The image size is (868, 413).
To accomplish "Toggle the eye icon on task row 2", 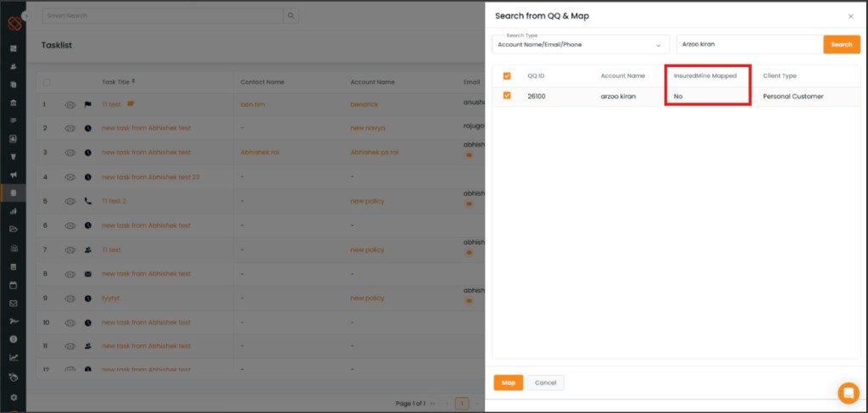I will (x=70, y=129).
